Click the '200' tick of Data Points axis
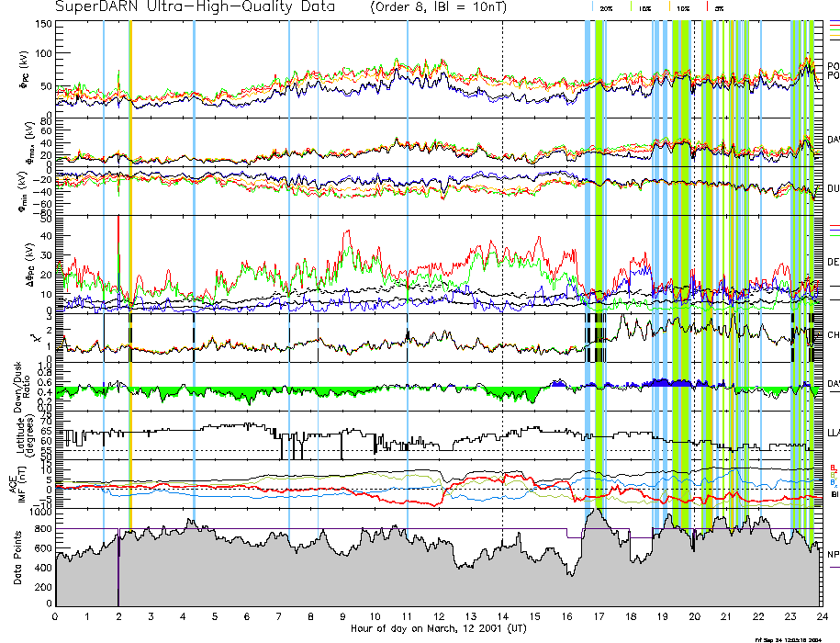 point(44,587)
